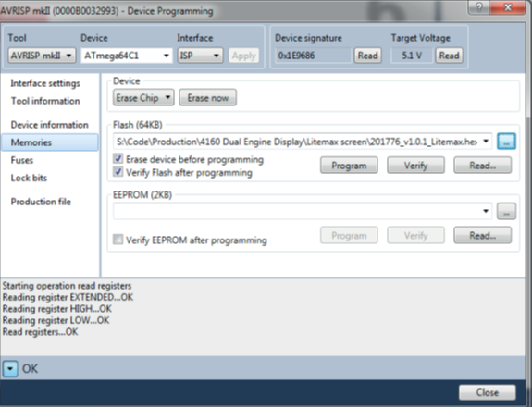Viewport: 532px width, 407px height.
Task: Select the Fuses section
Action: (x=22, y=160)
